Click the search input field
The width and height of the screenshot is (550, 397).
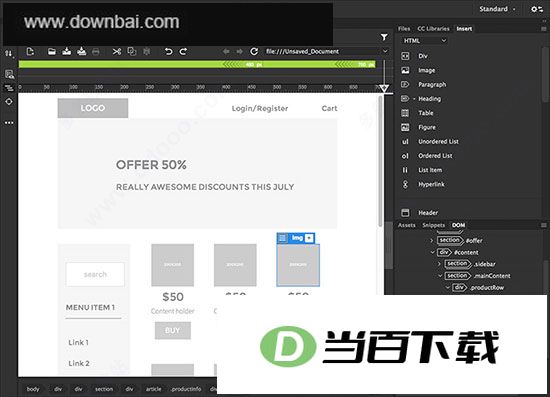click(95, 274)
